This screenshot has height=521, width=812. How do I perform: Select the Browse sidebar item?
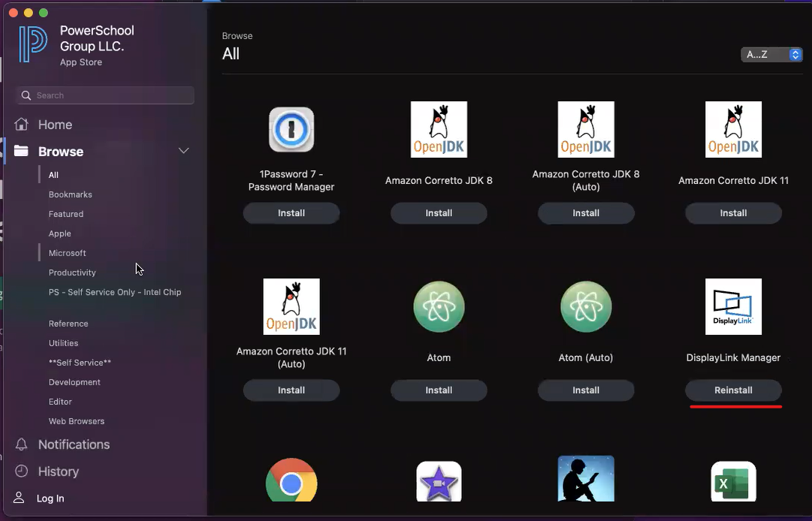click(x=61, y=152)
